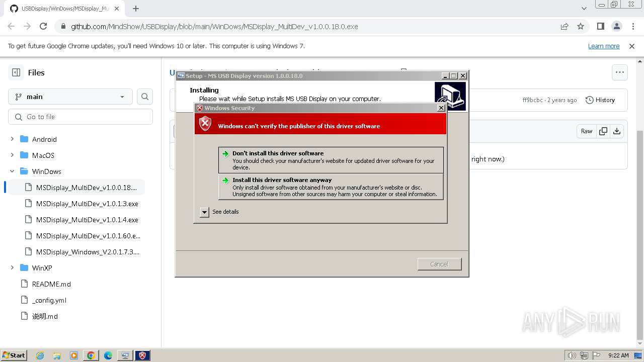This screenshot has height=362, width=644.
Task: Go forward in the browser
Action: point(27,26)
